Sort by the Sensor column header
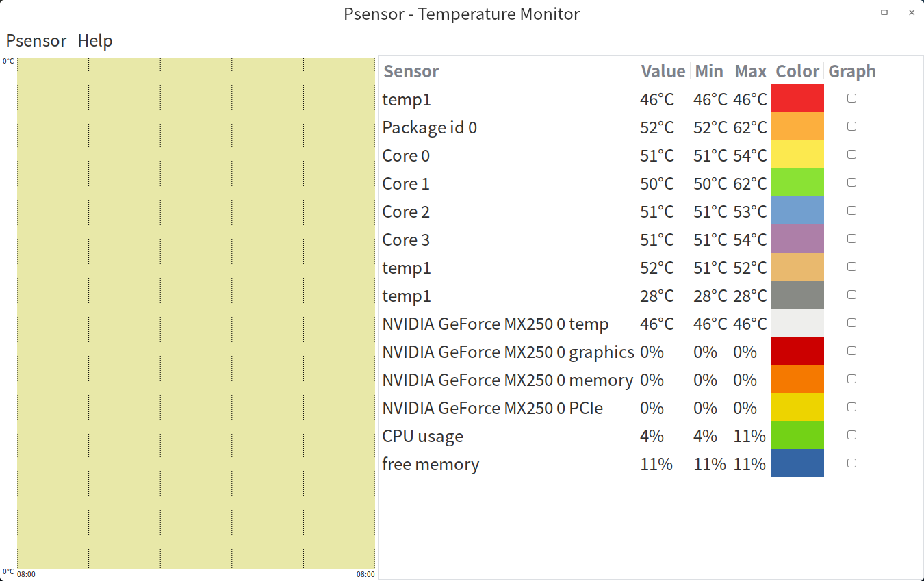This screenshot has width=924, height=581. click(x=411, y=71)
